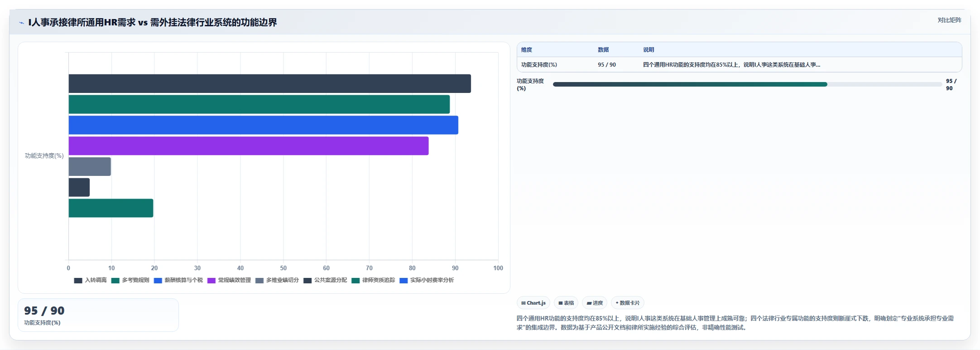The height and width of the screenshot is (350, 980).
Task: Click the 功能支持度 progress bar
Action: 747,84
